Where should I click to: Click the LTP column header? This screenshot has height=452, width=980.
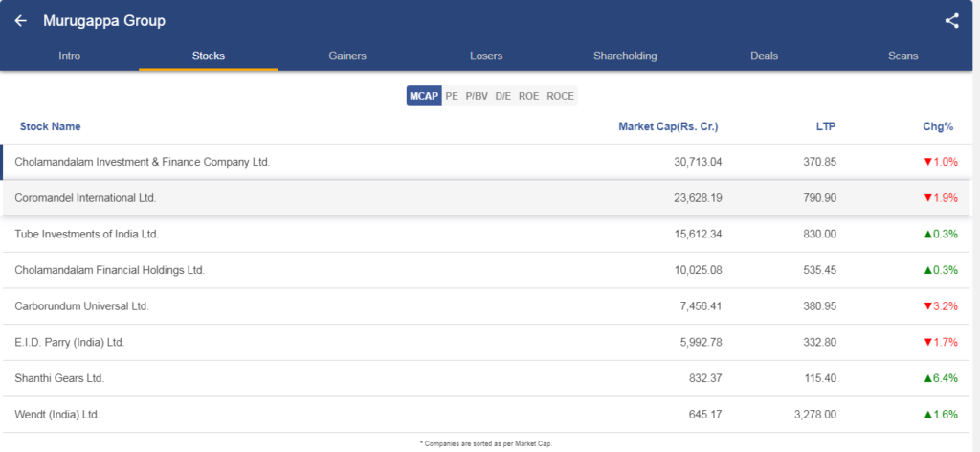[826, 126]
